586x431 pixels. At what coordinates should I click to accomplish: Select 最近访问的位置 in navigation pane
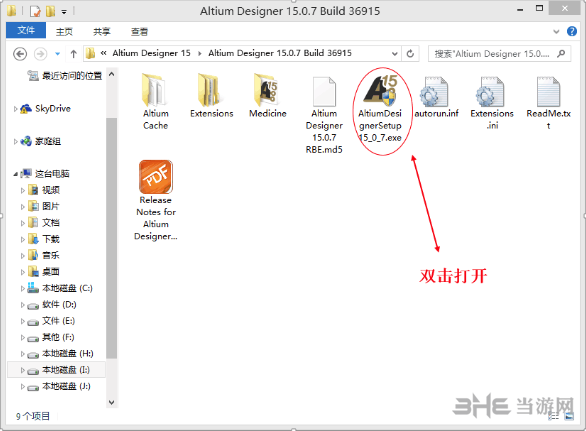click(65, 76)
